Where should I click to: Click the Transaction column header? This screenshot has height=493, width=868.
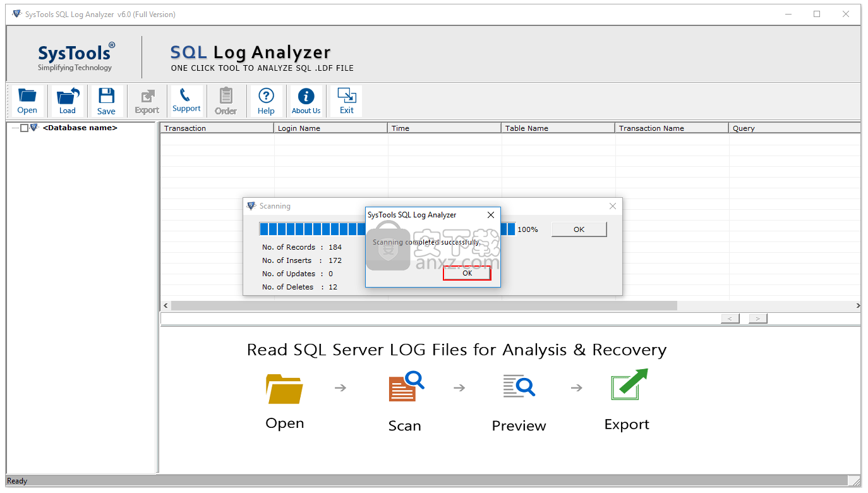217,128
